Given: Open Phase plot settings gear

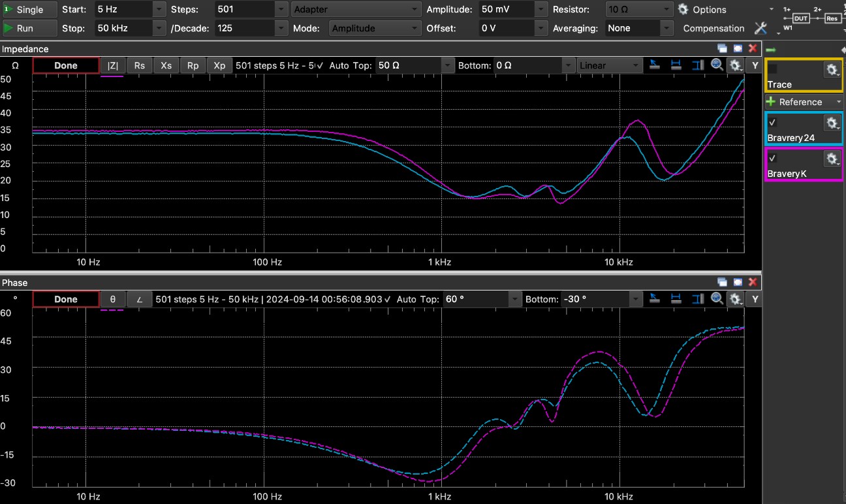Looking at the screenshot, I should [x=736, y=299].
